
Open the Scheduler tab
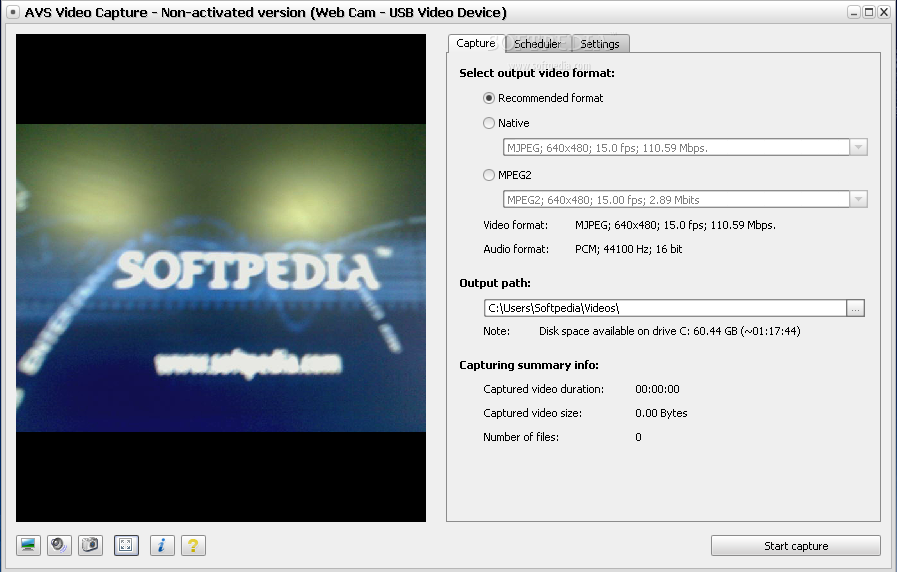click(538, 44)
